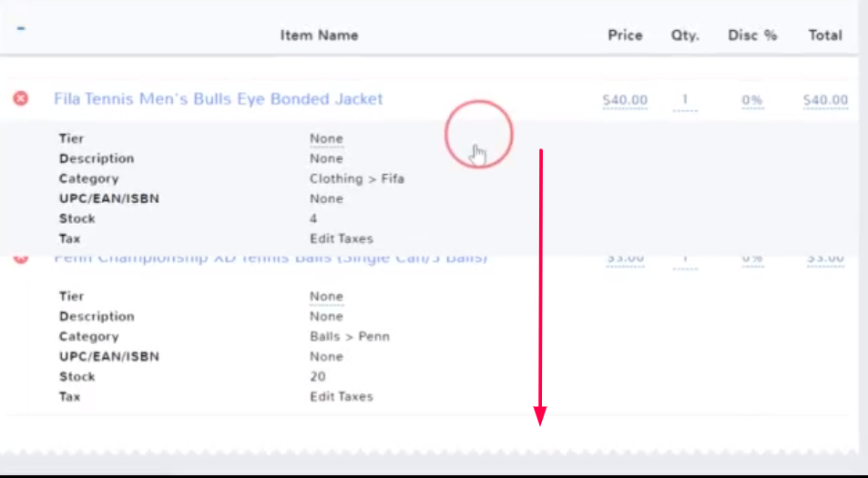Click the Disc % column header
Viewport: 868px width, 478px height.
752,36
